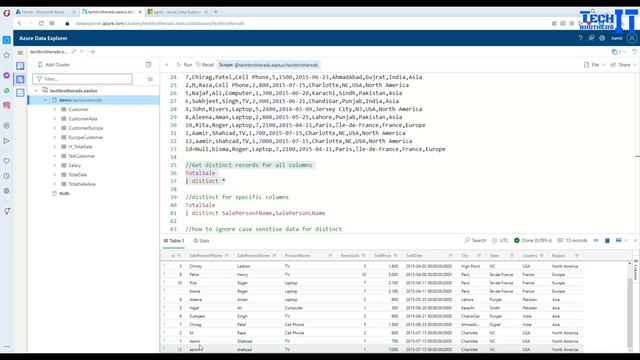
Task: Toggle hide empty columns eye icon
Action: tap(596, 240)
